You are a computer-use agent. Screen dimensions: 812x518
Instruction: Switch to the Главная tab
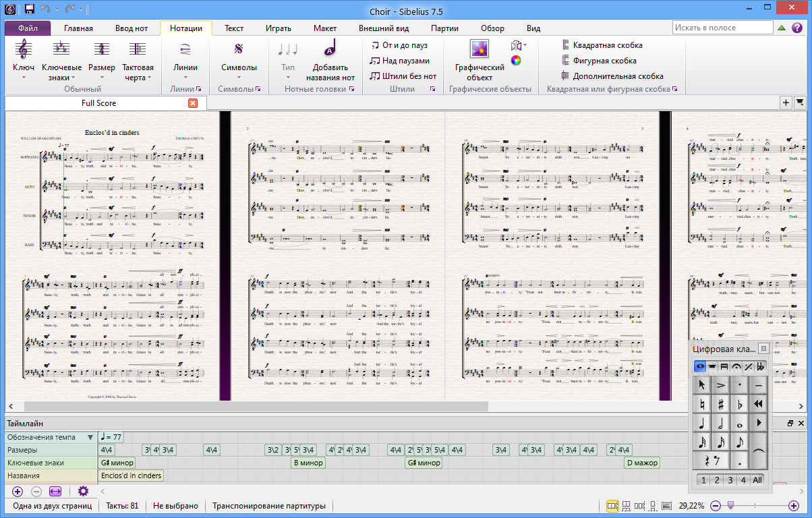coord(78,28)
